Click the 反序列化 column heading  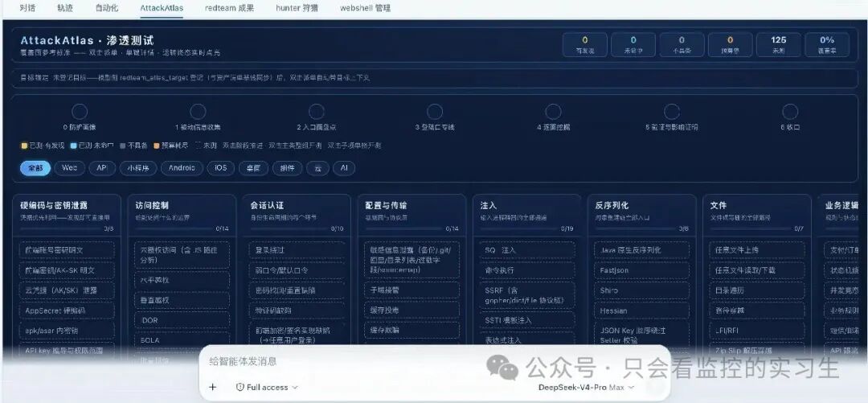[x=612, y=205]
